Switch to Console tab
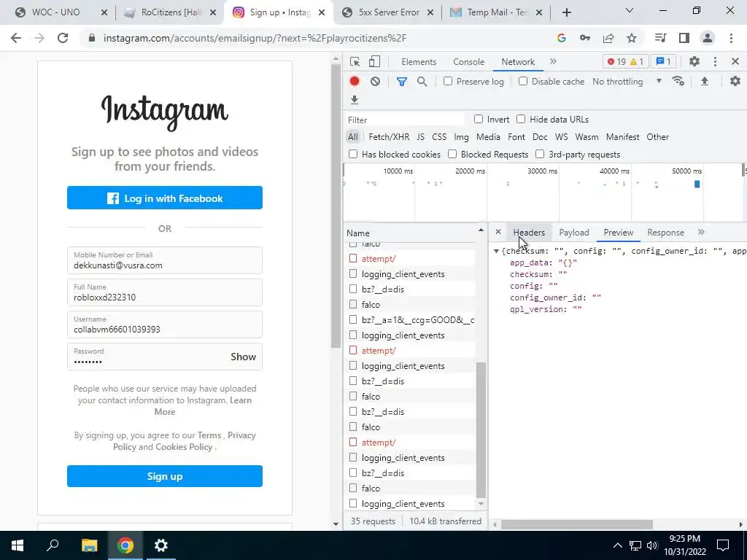This screenshot has height=560, width=747. point(469,62)
